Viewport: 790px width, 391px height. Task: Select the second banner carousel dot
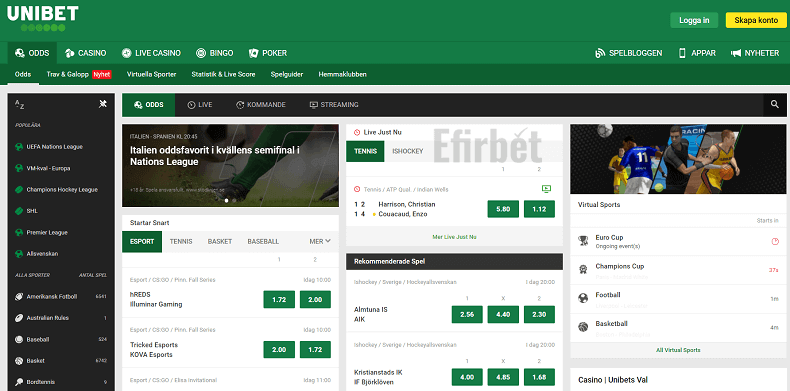pyautogui.click(x=233, y=201)
